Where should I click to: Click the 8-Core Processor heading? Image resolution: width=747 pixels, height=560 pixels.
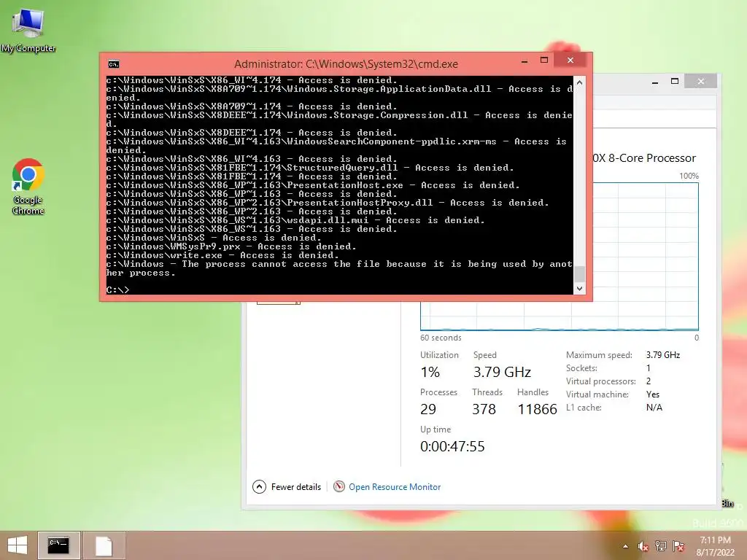click(x=645, y=158)
